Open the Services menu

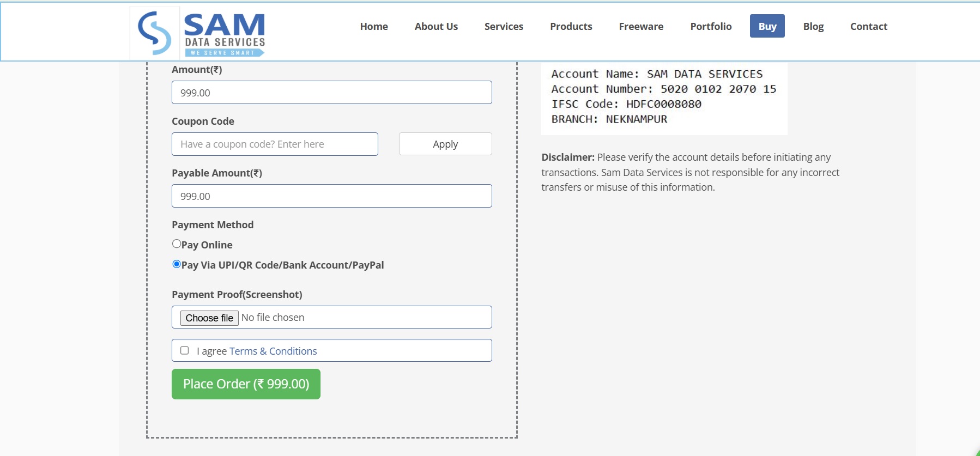pyautogui.click(x=504, y=26)
